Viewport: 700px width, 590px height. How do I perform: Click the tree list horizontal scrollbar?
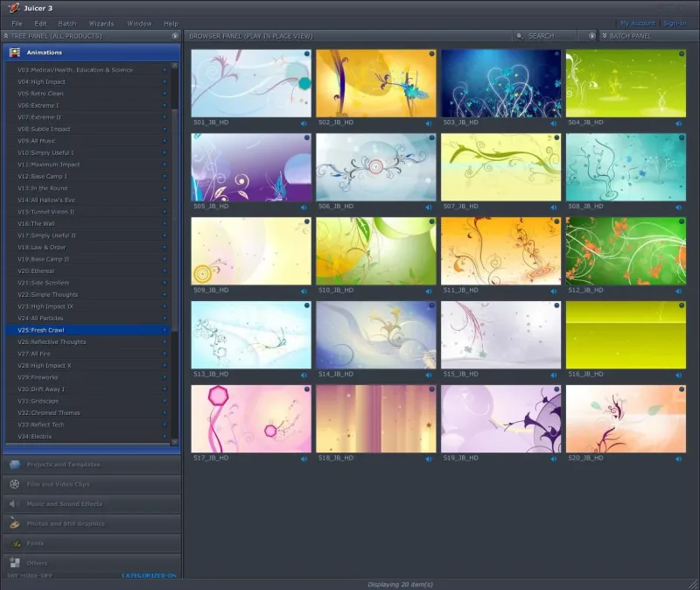point(88,445)
